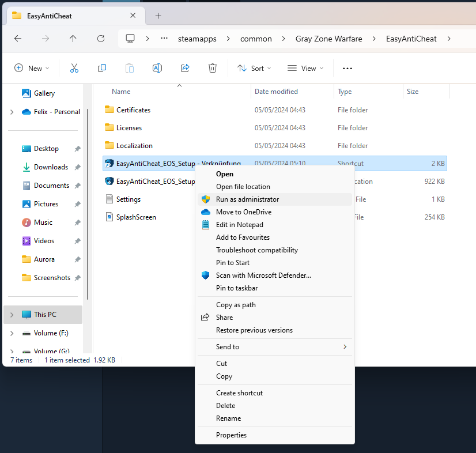Expand chevron after steamapps in address bar
The height and width of the screenshot is (453, 476).
coord(228,39)
